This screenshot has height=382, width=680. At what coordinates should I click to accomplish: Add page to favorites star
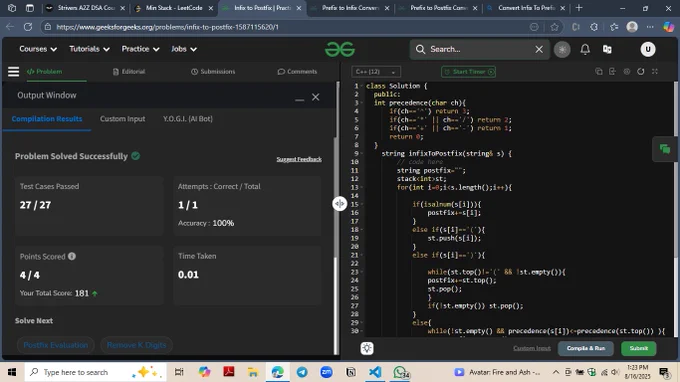pyautogui.click(x=554, y=27)
